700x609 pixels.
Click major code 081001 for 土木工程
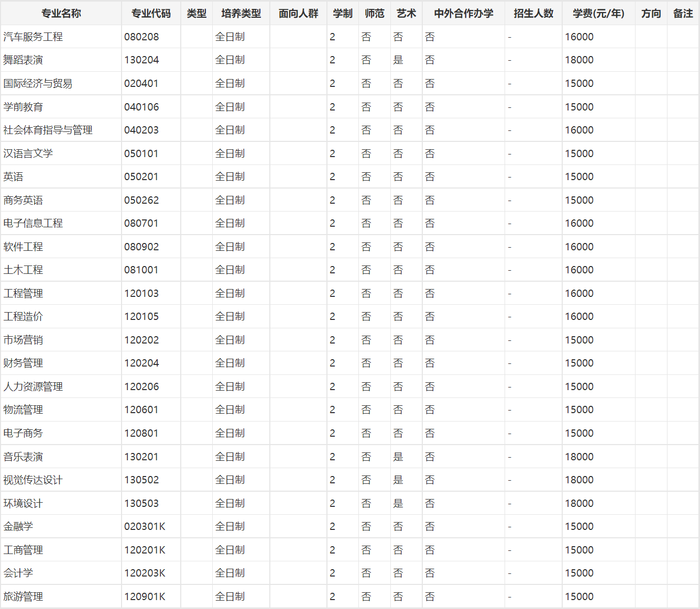point(141,270)
